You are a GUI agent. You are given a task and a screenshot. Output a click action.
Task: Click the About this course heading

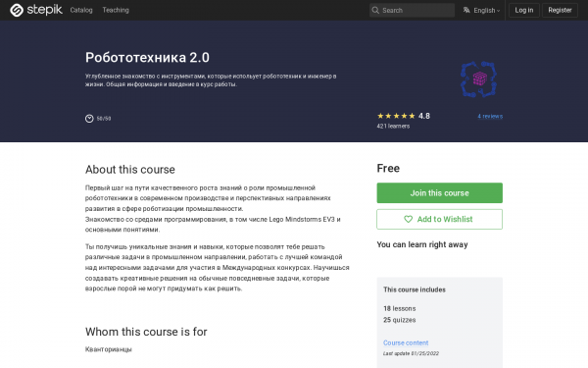pos(130,170)
